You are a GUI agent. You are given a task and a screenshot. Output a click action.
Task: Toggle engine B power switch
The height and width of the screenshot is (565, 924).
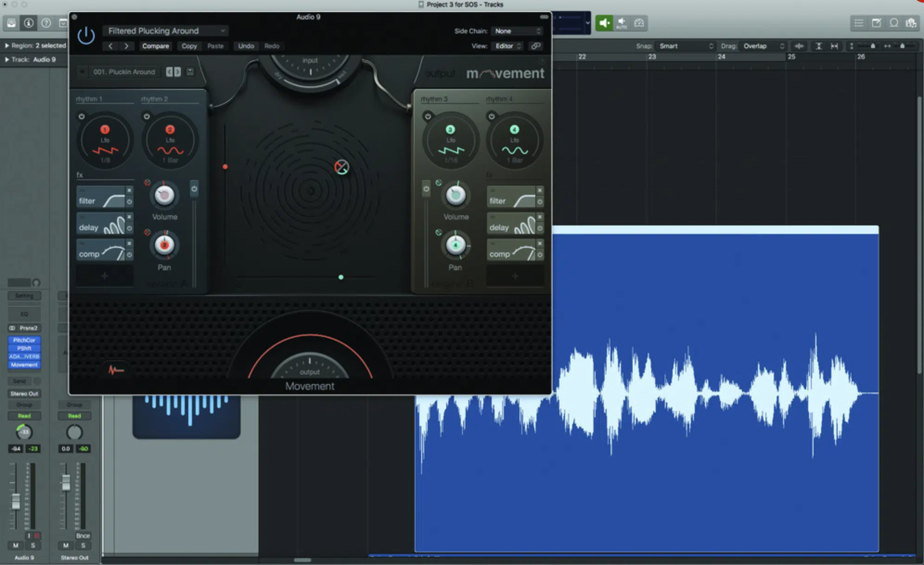click(426, 189)
